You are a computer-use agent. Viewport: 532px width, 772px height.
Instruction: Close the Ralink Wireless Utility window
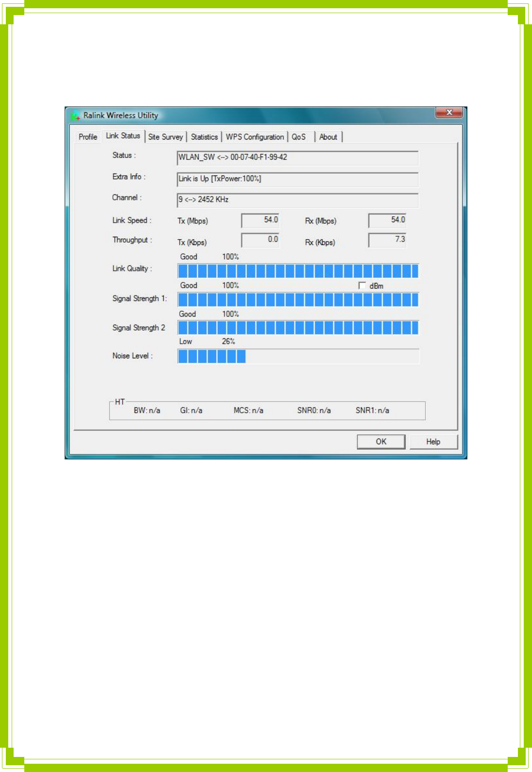449,113
